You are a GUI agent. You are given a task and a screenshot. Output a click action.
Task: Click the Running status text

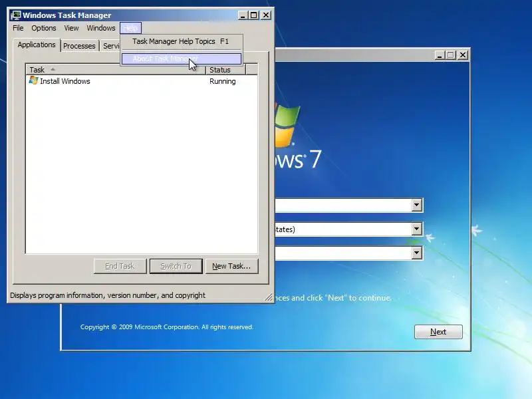coord(223,81)
